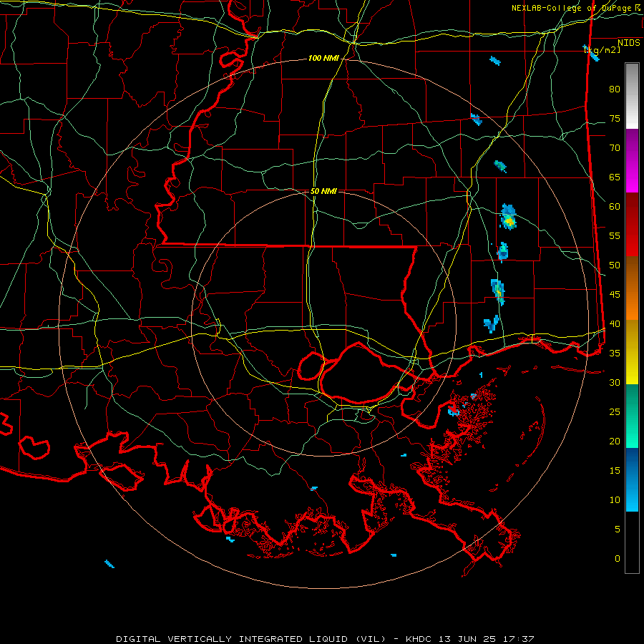Click the magenta-purple segment of the color bar
This screenshot has width=644, height=644.
tap(632, 161)
